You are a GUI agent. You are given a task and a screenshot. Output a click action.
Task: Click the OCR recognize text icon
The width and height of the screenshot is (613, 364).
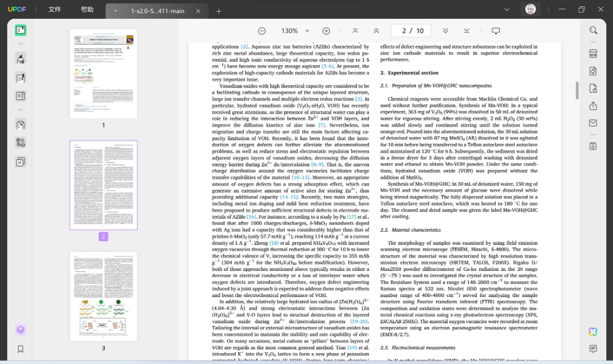coord(593,53)
